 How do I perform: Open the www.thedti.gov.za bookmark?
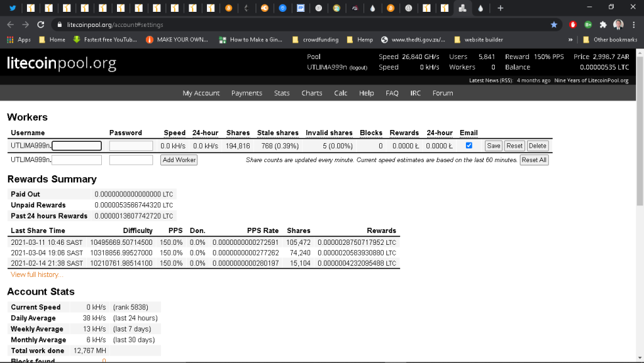(413, 40)
